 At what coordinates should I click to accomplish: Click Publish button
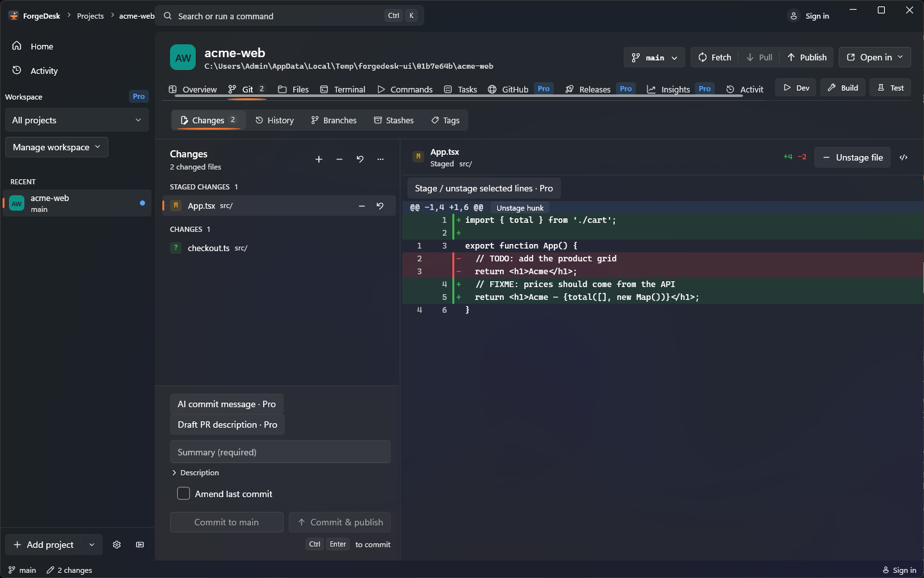pos(807,57)
